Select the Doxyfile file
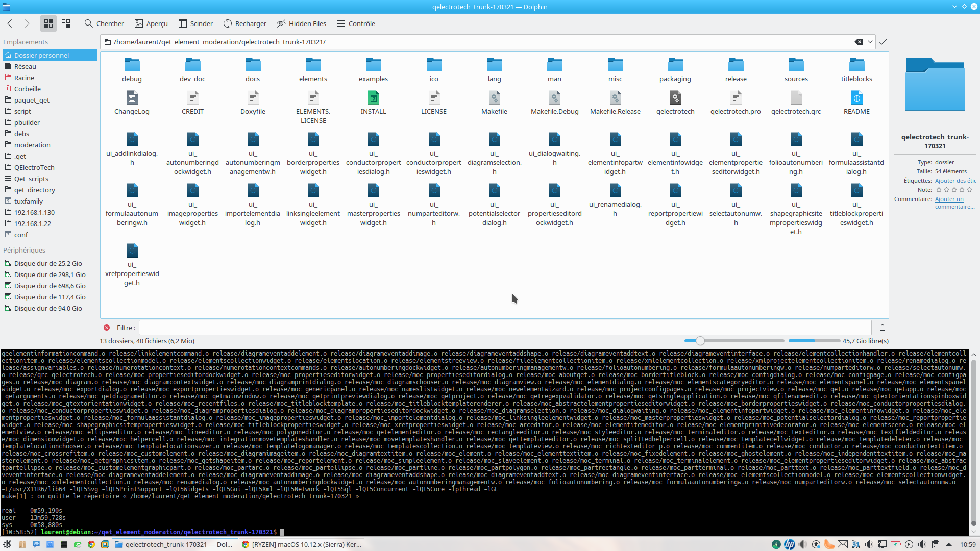Image resolution: width=980 pixels, height=551 pixels. pyautogui.click(x=253, y=103)
